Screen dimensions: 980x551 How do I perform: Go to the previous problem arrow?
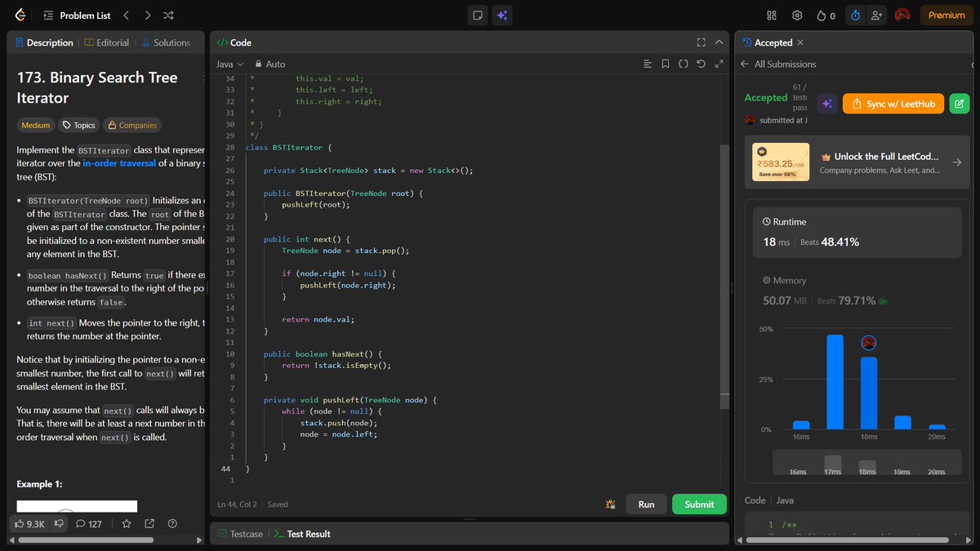(x=126, y=15)
